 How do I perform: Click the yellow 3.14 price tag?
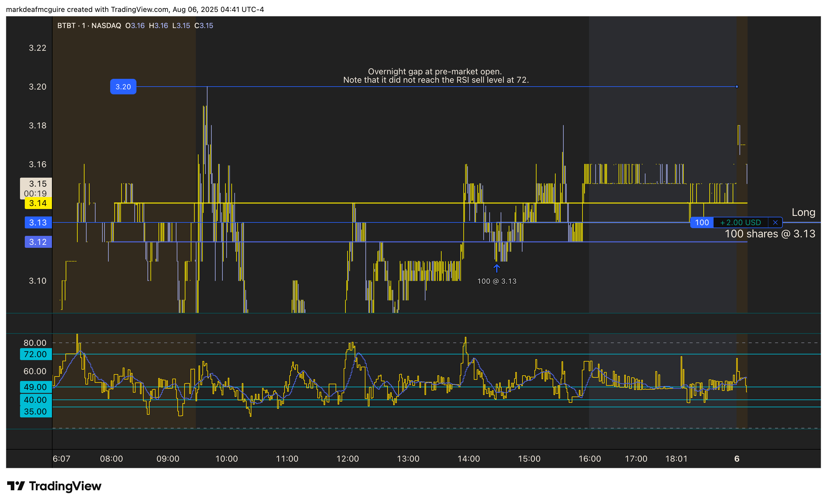(38, 203)
